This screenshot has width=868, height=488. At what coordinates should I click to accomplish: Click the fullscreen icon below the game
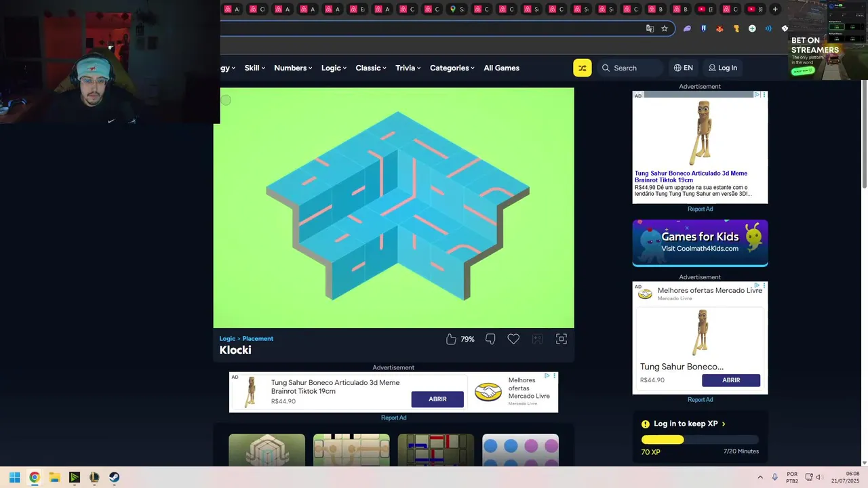click(561, 339)
